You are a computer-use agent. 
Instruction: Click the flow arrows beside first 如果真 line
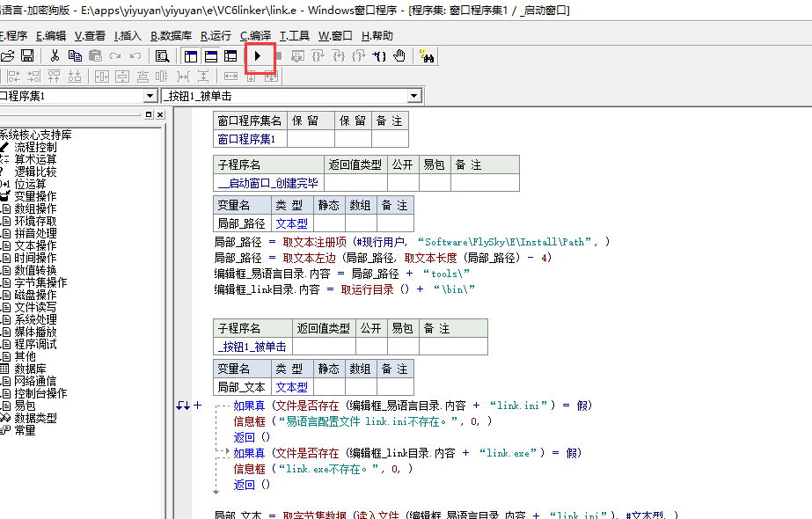(x=183, y=406)
